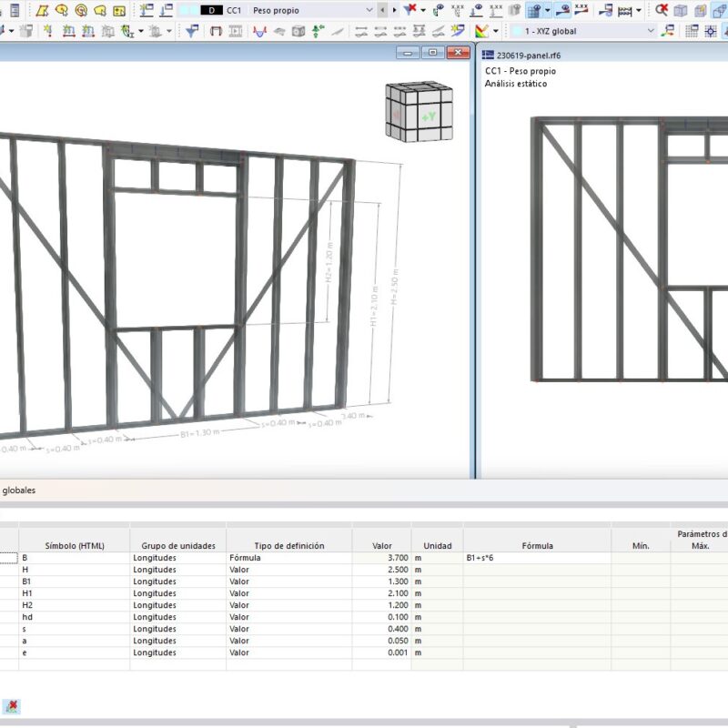Select the B1+s*6 formula cell
The image size is (728, 728).
point(537,558)
